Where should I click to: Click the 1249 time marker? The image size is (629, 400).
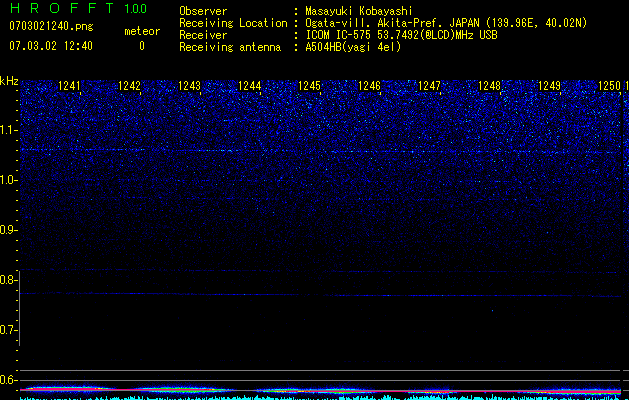(x=549, y=86)
